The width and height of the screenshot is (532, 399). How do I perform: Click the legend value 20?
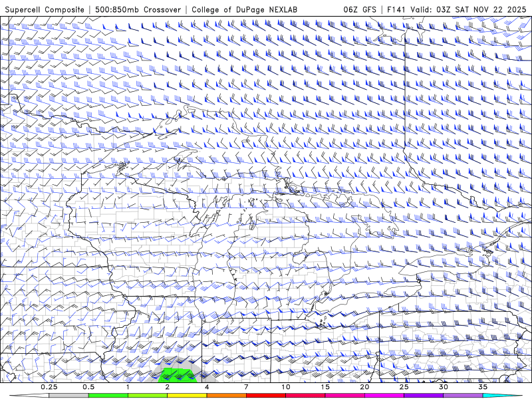pyautogui.click(x=364, y=387)
